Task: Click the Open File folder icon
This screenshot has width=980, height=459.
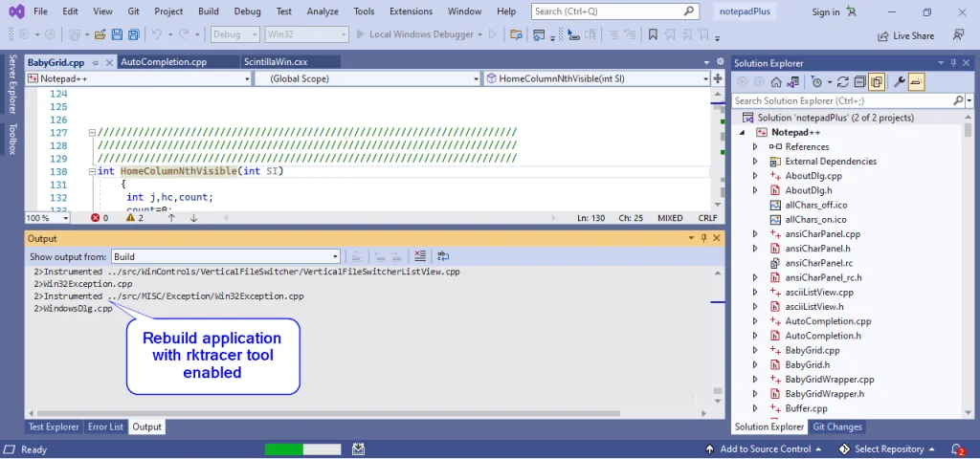Action: click(x=100, y=35)
